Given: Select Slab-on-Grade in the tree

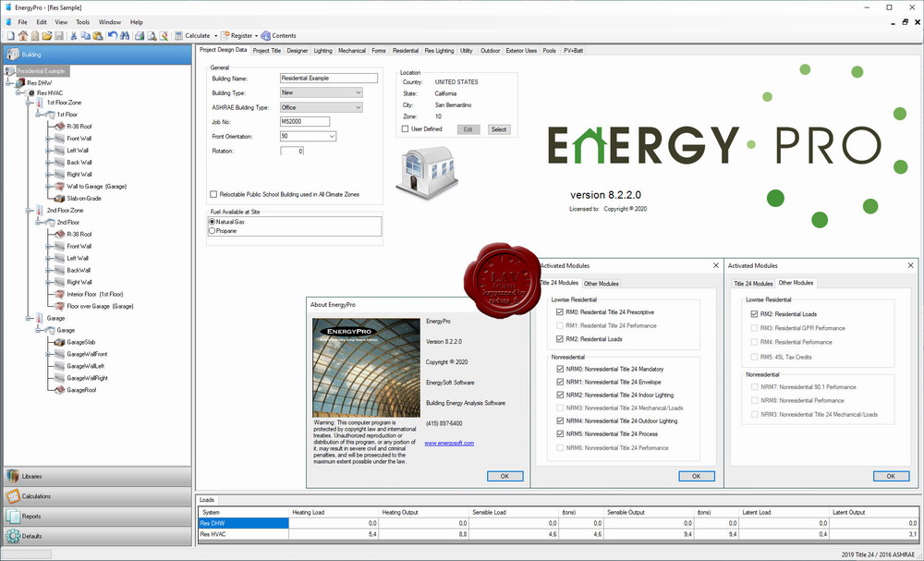Looking at the screenshot, I should pyautogui.click(x=84, y=198).
